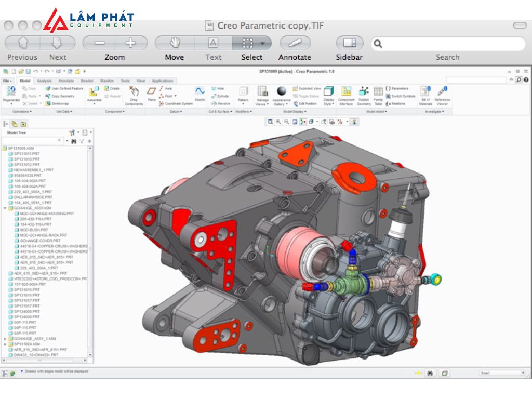Open the Display Style dropdown
This screenshot has width=532, height=399.
pos(329,102)
